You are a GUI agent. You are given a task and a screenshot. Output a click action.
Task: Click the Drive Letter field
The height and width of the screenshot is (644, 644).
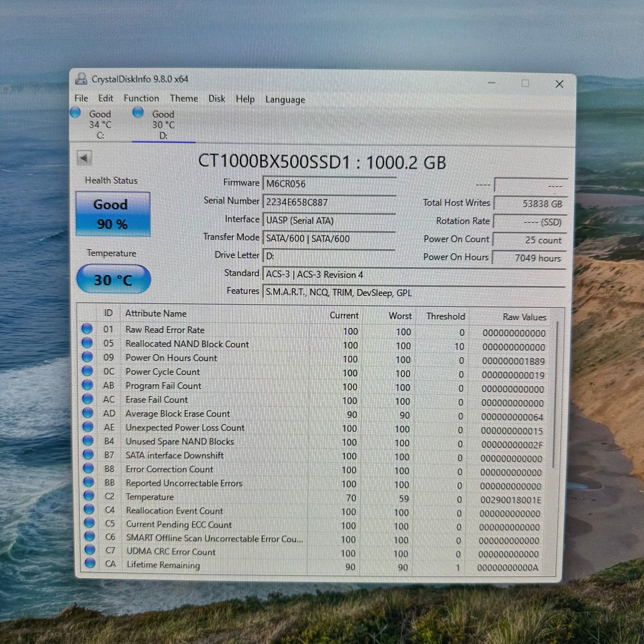pos(329,256)
